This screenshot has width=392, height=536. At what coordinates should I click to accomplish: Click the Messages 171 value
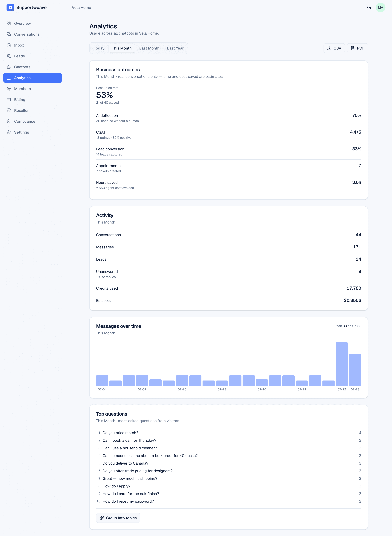tap(357, 247)
